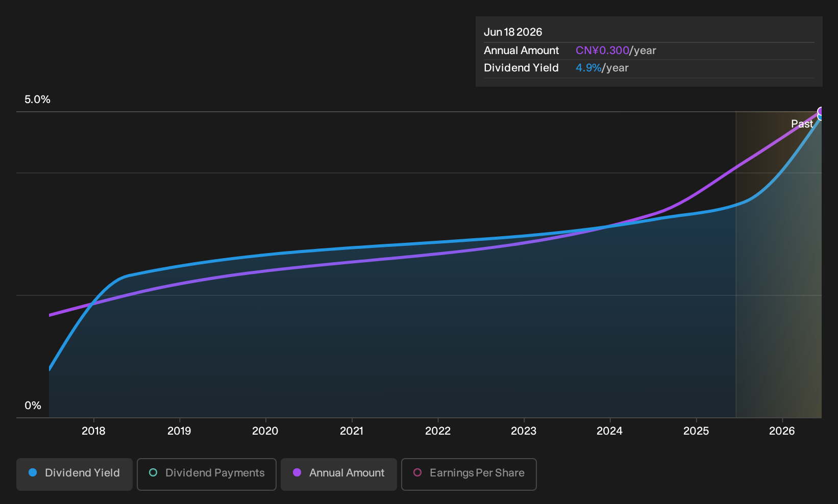838x504 pixels.
Task: Click the Annual Amount label in tooltip
Action: pyautogui.click(x=521, y=51)
